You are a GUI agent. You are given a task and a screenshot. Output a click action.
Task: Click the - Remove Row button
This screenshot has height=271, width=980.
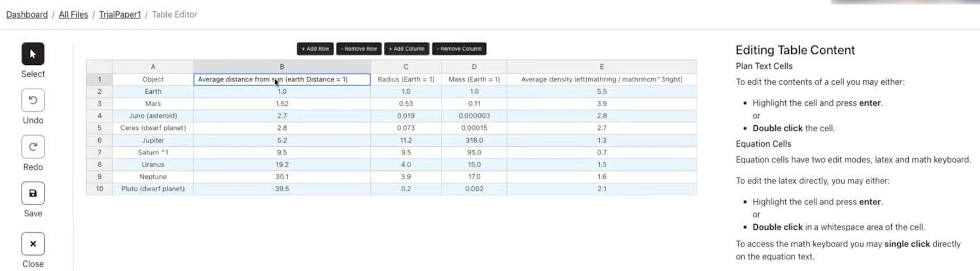(x=359, y=49)
